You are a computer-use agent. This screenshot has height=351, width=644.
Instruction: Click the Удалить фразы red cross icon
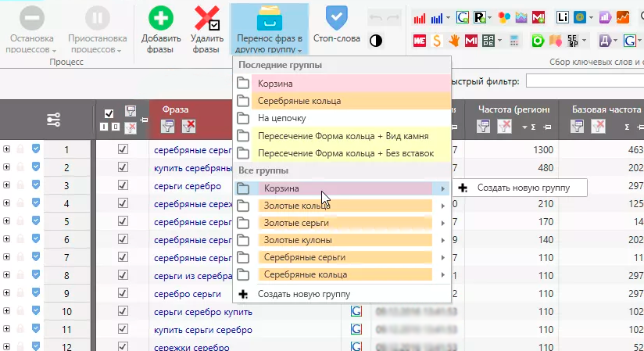coord(206,18)
